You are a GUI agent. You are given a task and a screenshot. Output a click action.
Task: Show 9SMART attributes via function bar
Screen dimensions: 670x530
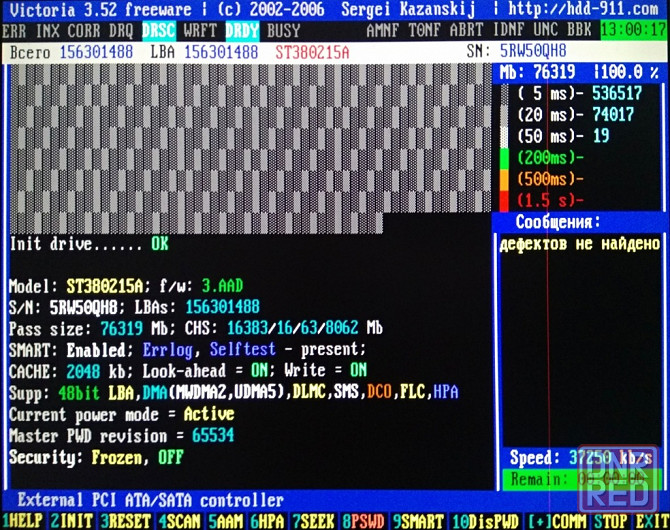point(417,521)
